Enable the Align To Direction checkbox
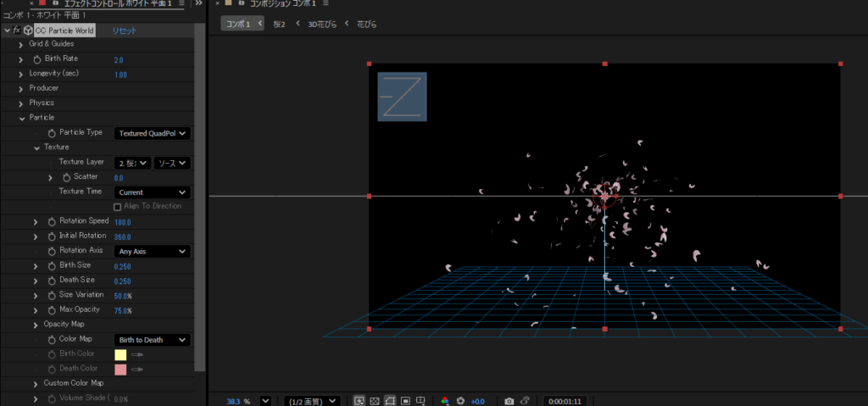Image resolution: width=868 pixels, height=406 pixels. [117, 207]
